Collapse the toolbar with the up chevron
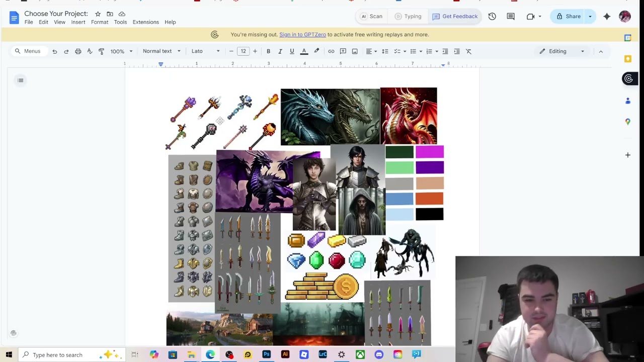644x362 pixels. (x=601, y=51)
